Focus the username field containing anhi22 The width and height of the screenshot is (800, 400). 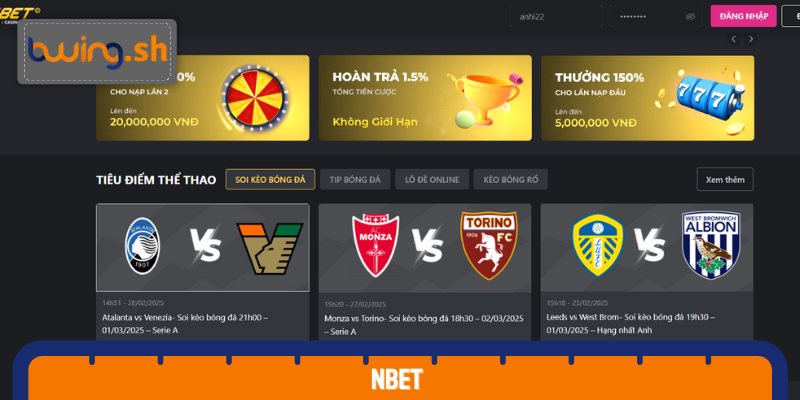(x=555, y=16)
